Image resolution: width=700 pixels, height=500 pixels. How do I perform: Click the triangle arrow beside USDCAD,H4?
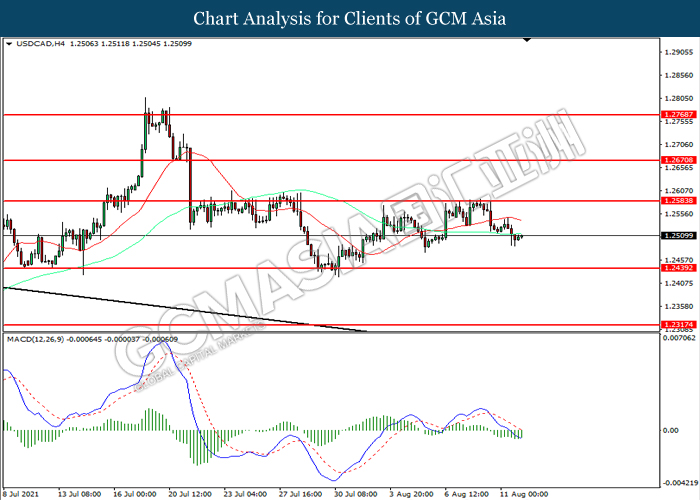point(9,45)
